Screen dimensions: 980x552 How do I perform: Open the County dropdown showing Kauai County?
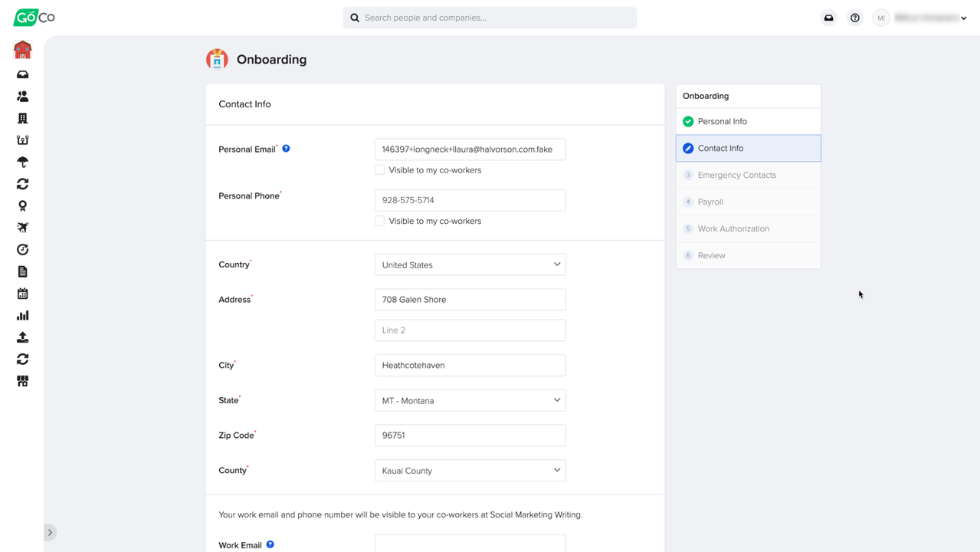(470, 471)
